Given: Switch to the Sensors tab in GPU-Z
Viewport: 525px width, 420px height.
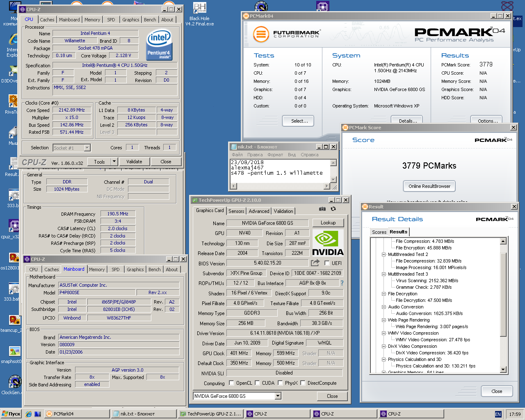Looking at the screenshot, I should point(236,211).
